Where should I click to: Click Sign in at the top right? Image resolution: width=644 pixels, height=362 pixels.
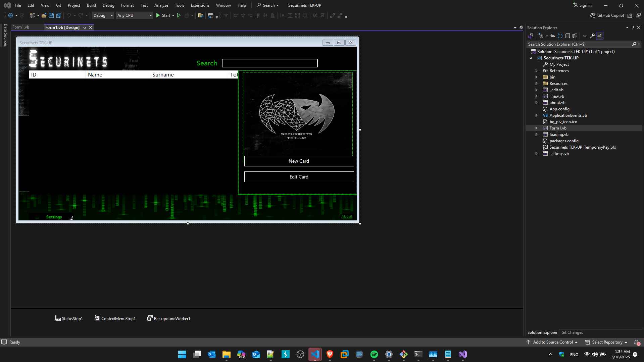(x=583, y=5)
